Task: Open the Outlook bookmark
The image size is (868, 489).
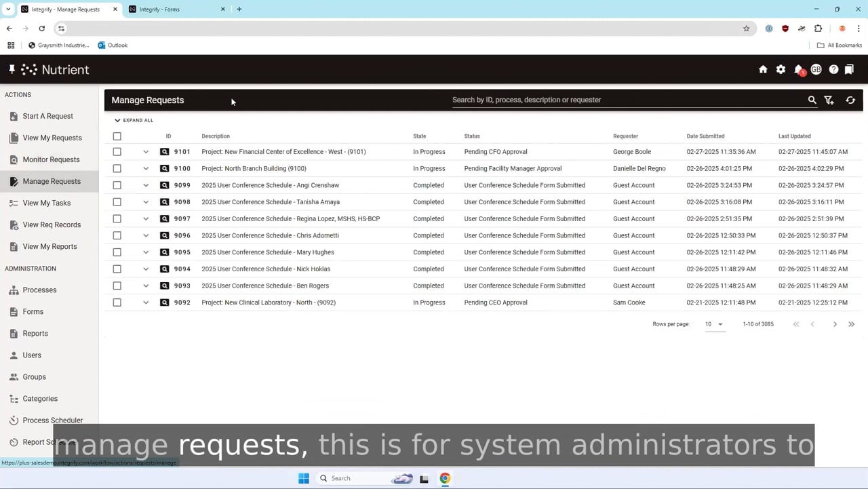Action: 113,45
